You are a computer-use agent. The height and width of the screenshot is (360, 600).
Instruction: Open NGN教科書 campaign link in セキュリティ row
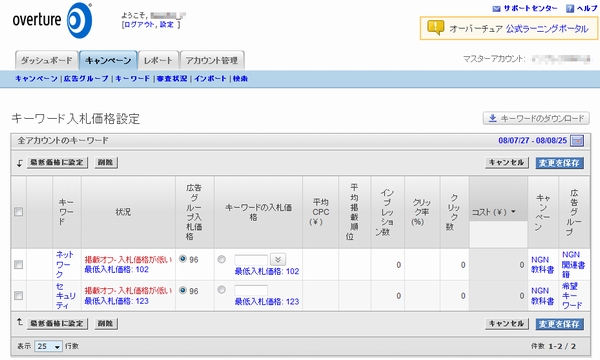tap(542, 296)
